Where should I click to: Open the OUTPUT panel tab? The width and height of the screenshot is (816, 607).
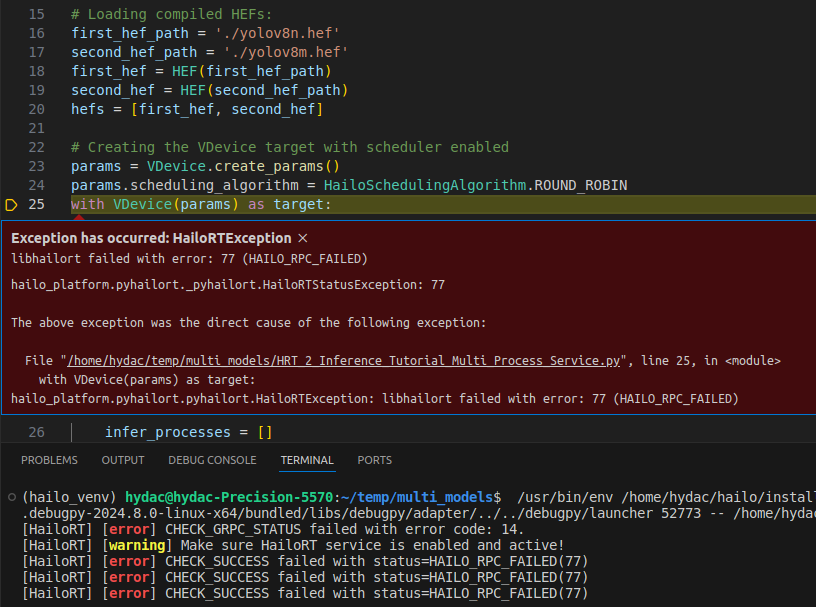coord(123,460)
